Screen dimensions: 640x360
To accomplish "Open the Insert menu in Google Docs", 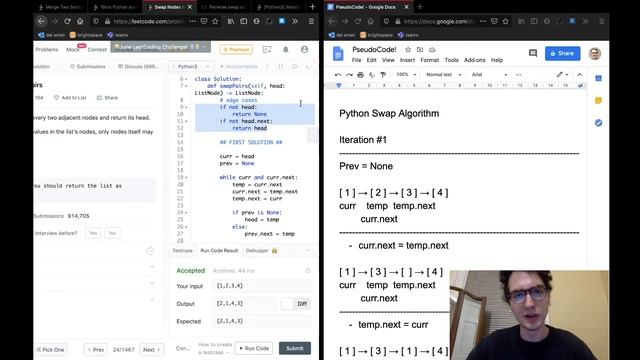I will coord(407,60).
